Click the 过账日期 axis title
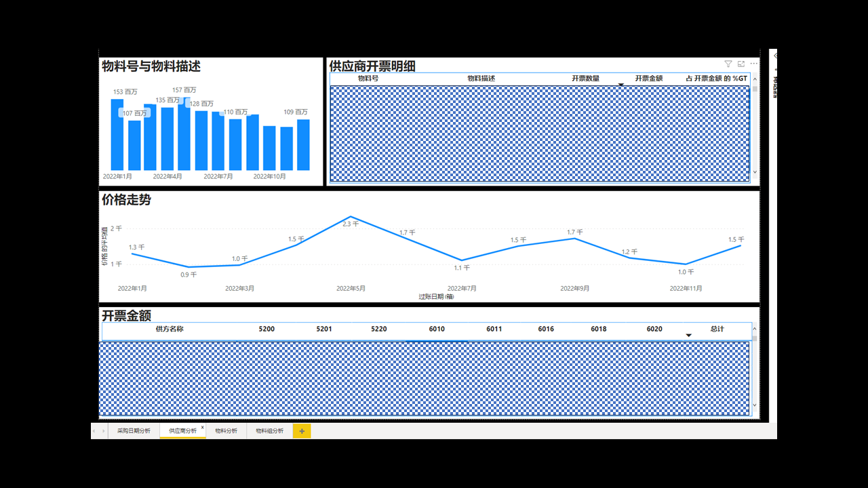Viewport: 868px width, 488px height. click(x=436, y=297)
